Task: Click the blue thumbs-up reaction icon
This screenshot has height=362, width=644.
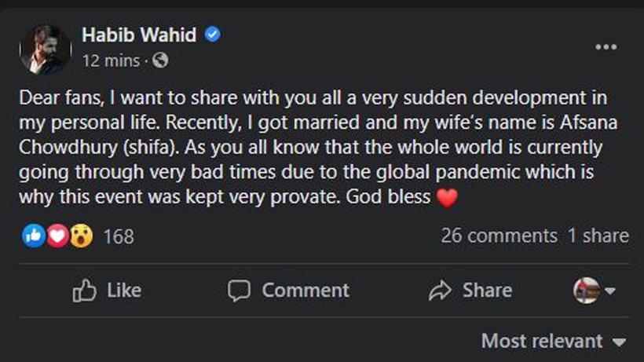Action: [x=34, y=236]
